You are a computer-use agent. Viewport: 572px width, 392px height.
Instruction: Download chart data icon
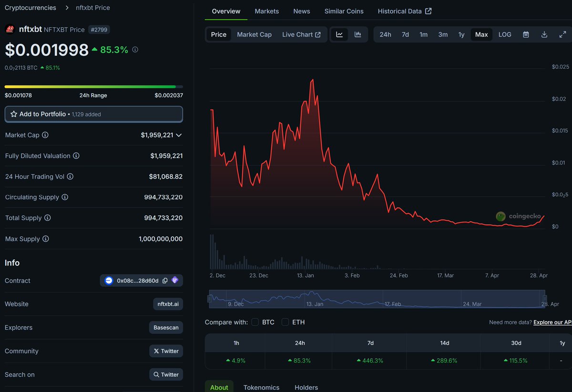[544, 34]
